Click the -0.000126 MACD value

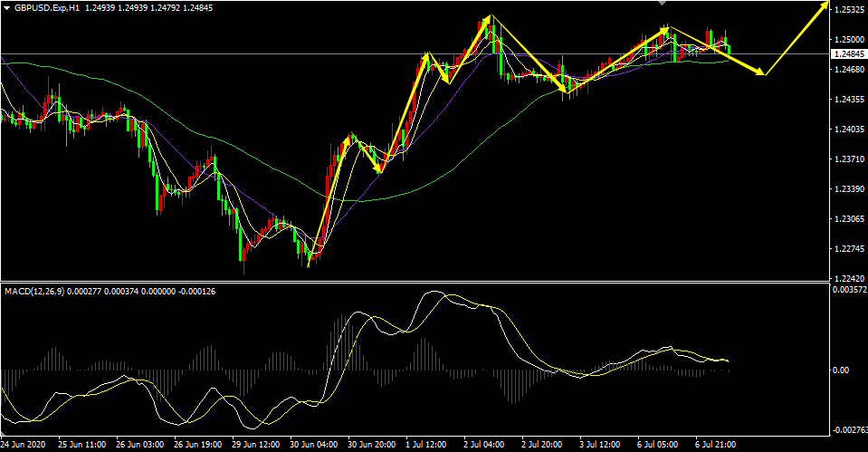coord(196,292)
